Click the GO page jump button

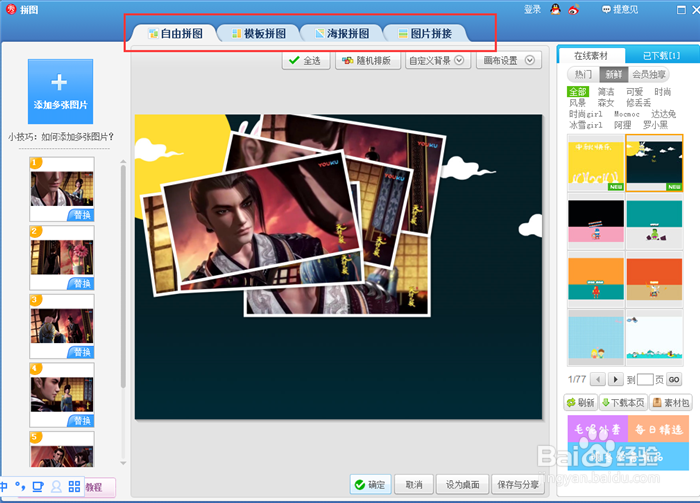(x=674, y=379)
